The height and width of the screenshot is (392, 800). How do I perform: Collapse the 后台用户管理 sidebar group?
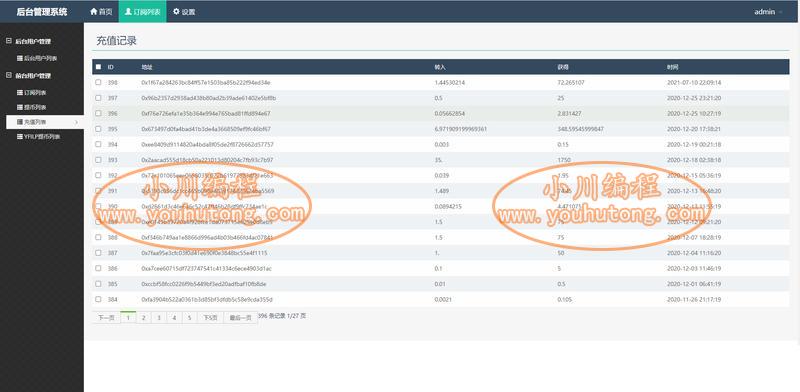click(x=9, y=41)
